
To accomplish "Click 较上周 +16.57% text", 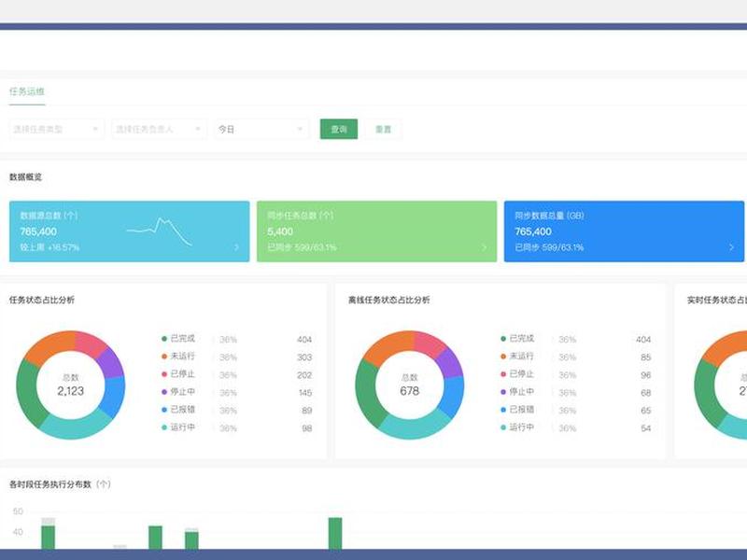I will coord(49,247).
